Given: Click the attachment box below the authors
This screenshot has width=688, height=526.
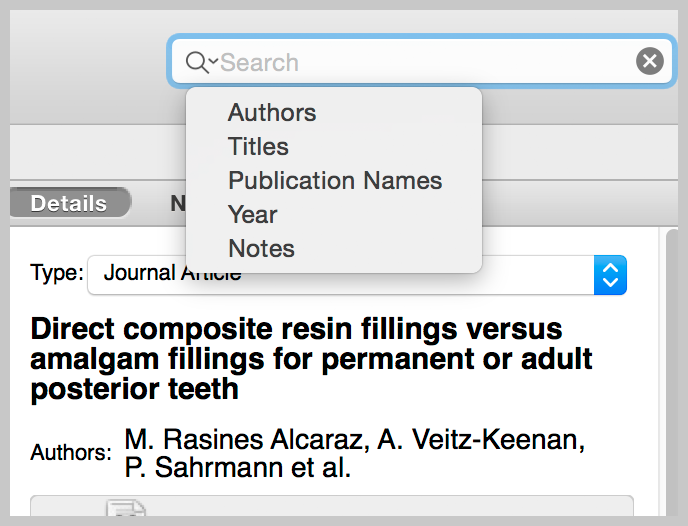Looking at the screenshot, I should (332, 506).
